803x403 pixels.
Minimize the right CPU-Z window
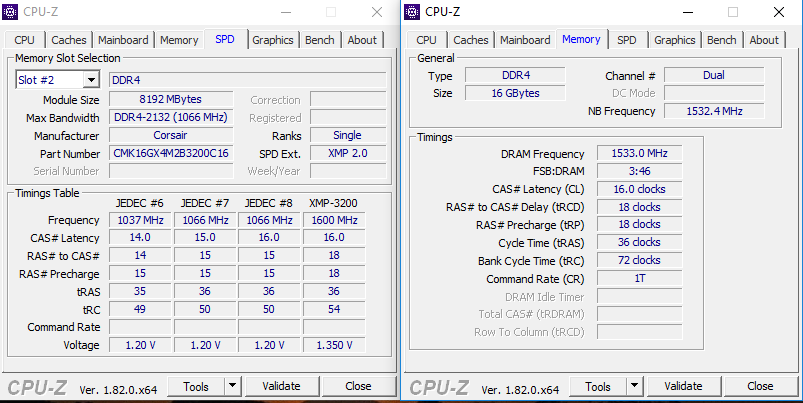click(688, 12)
